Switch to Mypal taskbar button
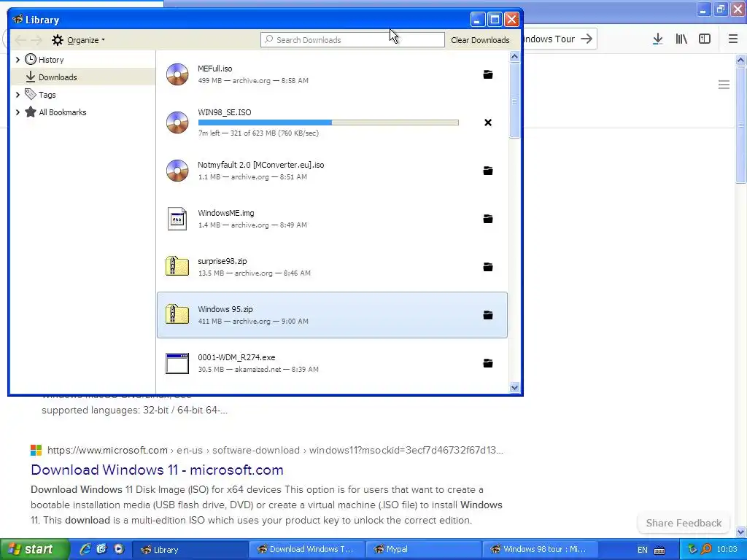The height and width of the screenshot is (560, 747). pos(424,549)
